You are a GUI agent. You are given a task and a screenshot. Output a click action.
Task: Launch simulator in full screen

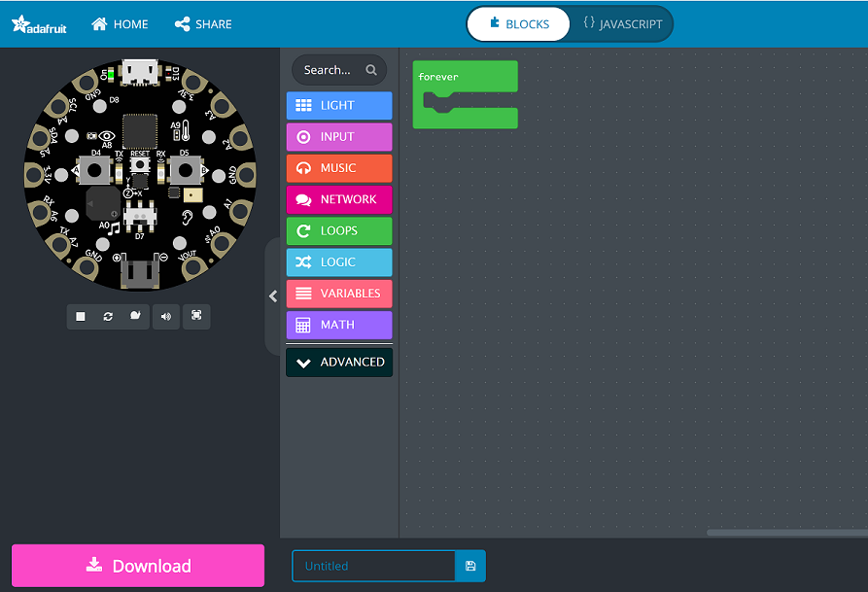(196, 316)
